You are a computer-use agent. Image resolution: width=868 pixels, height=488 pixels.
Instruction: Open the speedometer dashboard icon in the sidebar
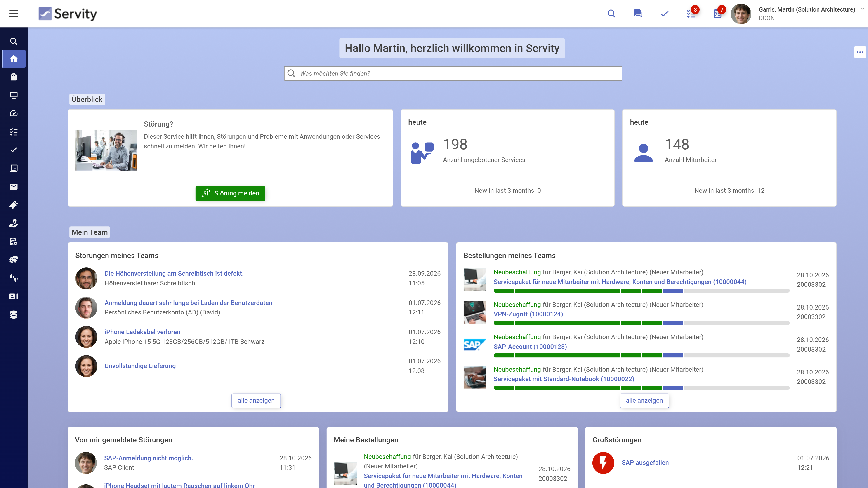(x=14, y=113)
